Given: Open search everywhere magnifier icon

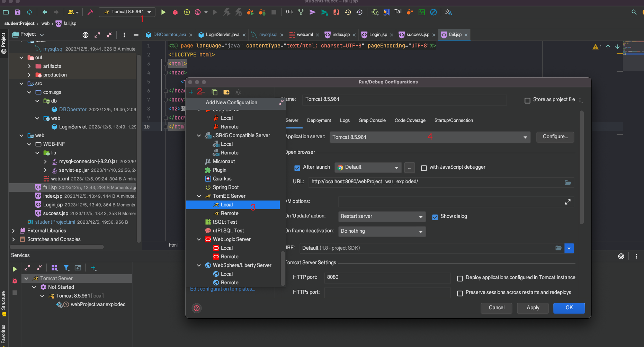Looking at the screenshot, I should point(634,12).
